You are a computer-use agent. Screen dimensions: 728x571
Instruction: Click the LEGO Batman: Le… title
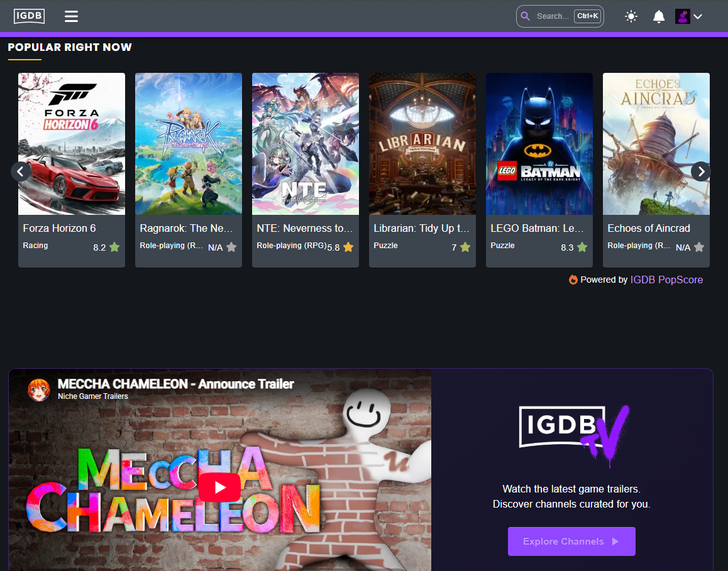[x=537, y=228]
